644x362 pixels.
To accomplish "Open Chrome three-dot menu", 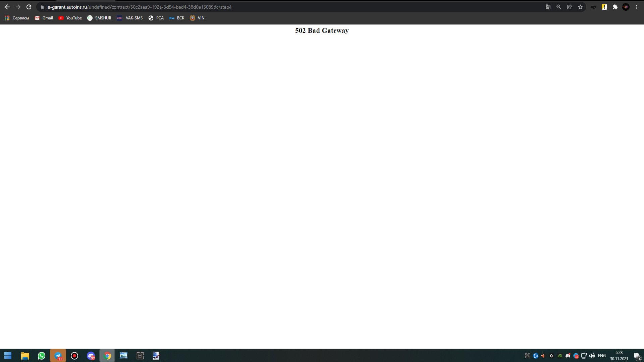I will [x=637, y=7].
